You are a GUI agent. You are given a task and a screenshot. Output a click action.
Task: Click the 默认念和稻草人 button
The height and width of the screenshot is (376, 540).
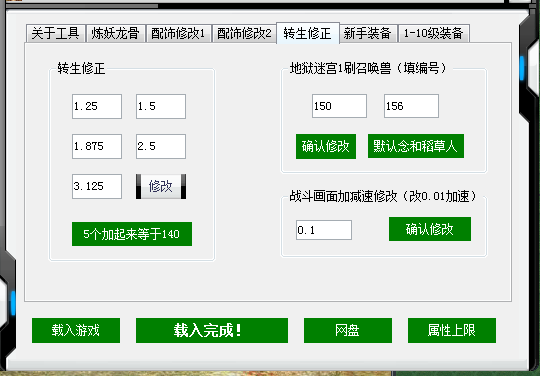tap(416, 146)
